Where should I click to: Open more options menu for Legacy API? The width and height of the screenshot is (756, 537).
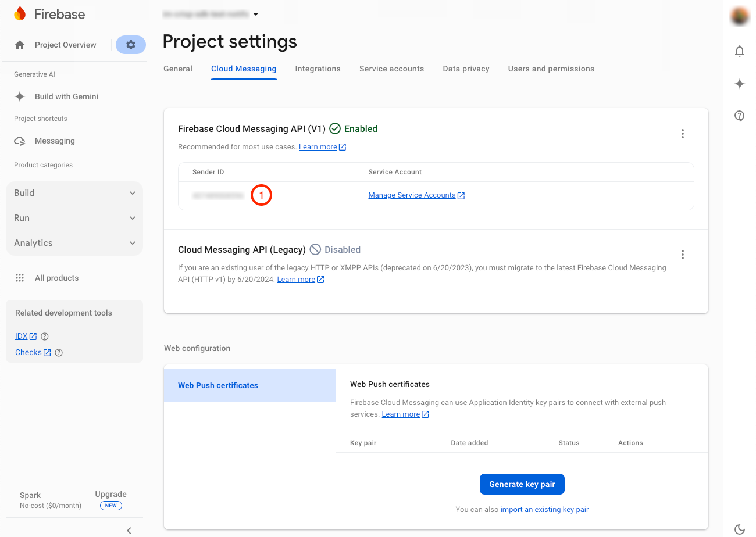tap(683, 255)
